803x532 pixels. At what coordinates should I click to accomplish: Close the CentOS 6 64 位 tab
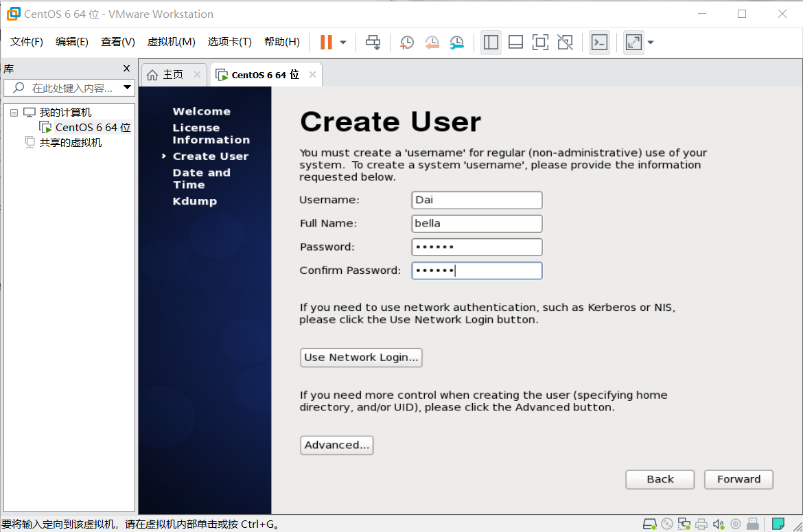click(312, 75)
